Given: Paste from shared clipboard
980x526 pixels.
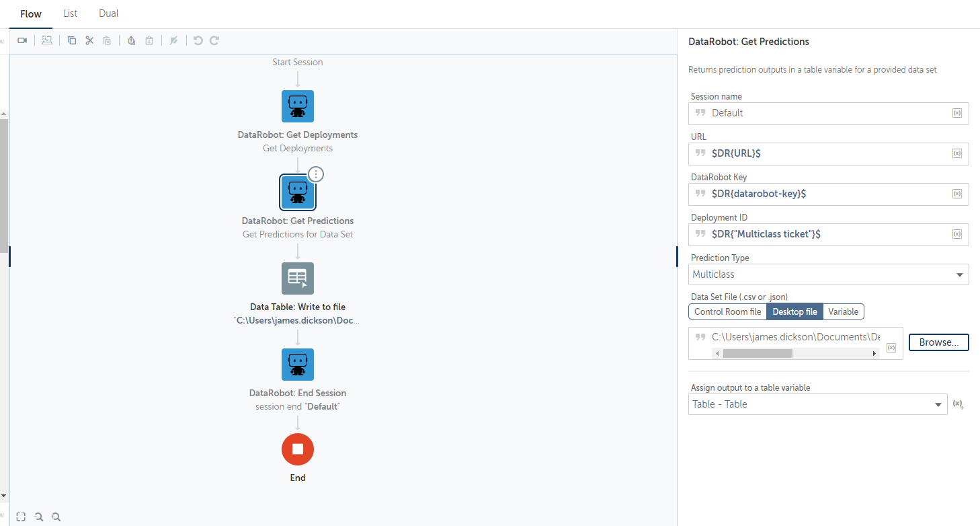Looking at the screenshot, I should (149, 40).
